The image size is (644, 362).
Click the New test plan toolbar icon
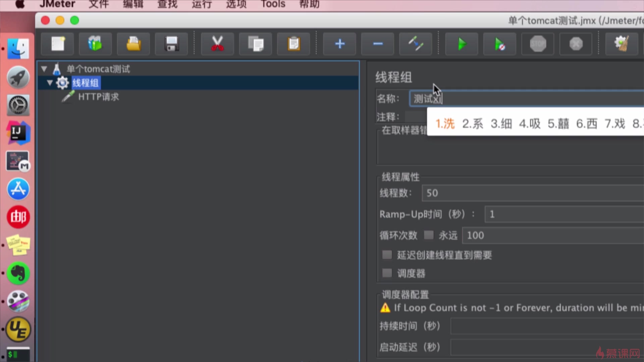(x=57, y=44)
